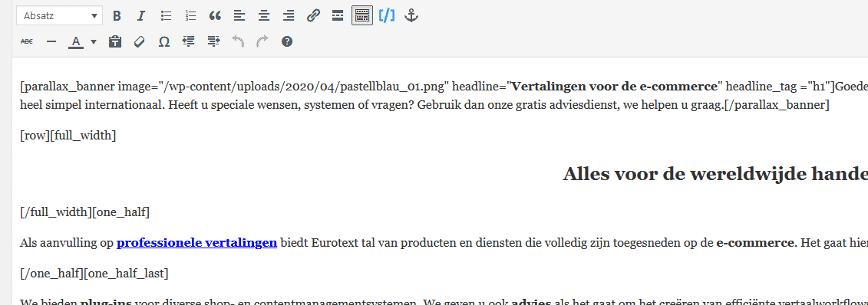868x305 pixels.
Task: Insert an anchor
Action: point(411,16)
